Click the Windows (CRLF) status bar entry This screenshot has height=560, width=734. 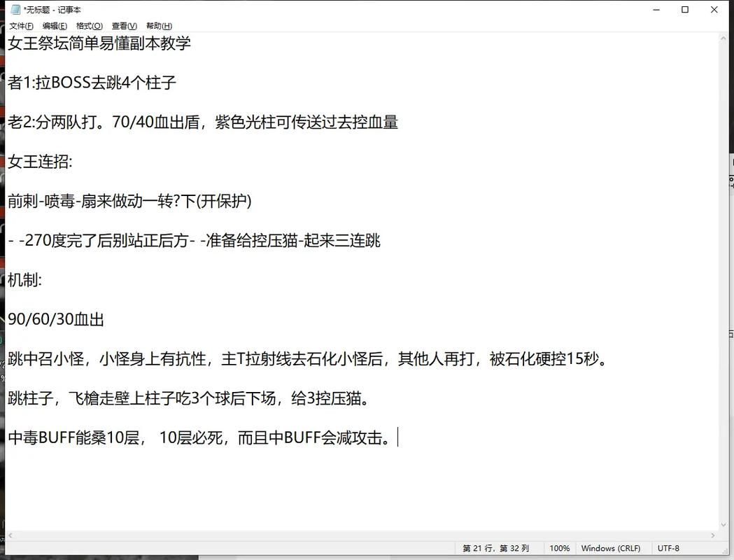pyautogui.click(x=611, y=548)
